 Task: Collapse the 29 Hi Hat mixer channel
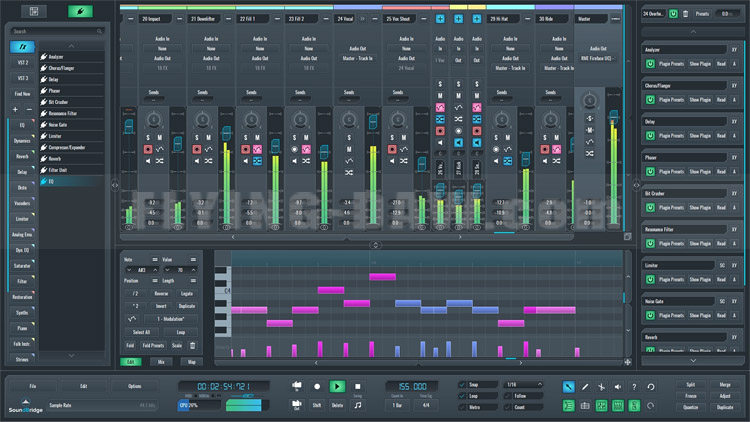(527, 19)
